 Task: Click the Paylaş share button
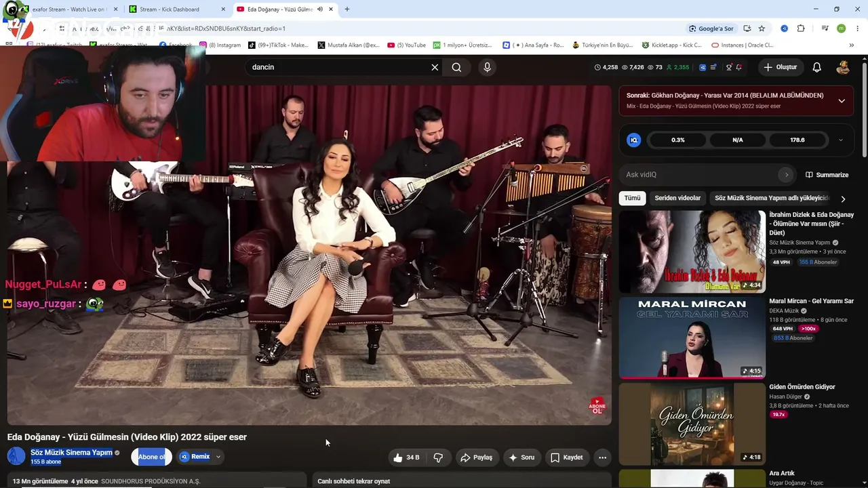(x=477, y=457)
